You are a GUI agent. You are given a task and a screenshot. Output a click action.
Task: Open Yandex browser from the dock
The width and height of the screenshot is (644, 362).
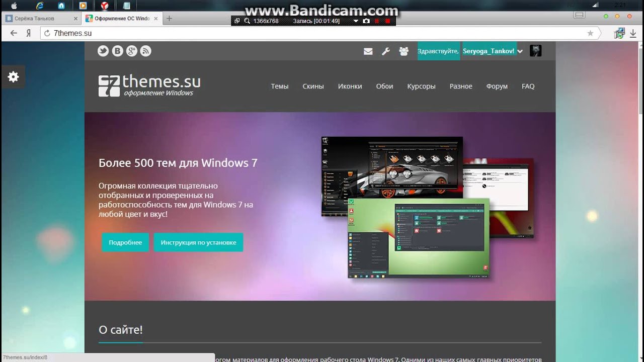[x=105, y=6]
